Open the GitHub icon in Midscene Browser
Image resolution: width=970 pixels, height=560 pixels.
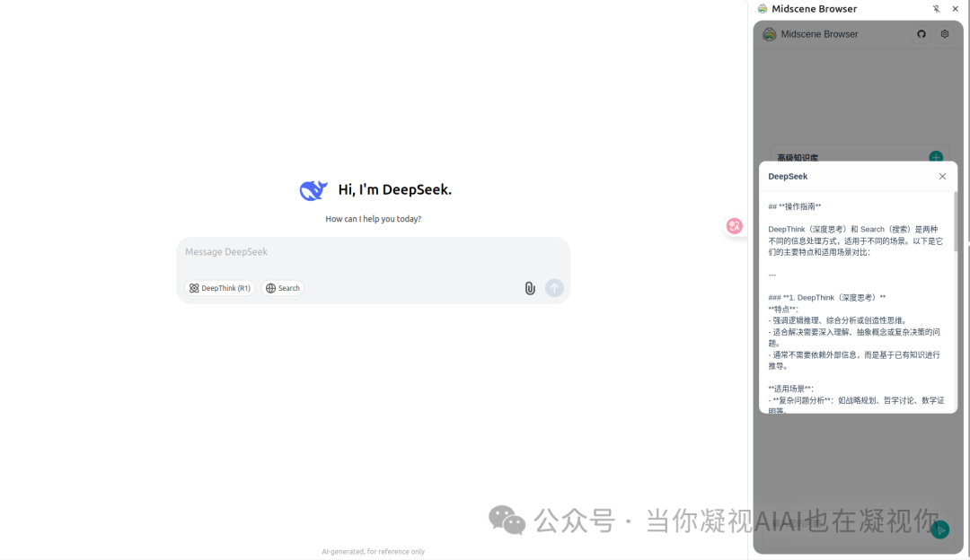point(921,34)
